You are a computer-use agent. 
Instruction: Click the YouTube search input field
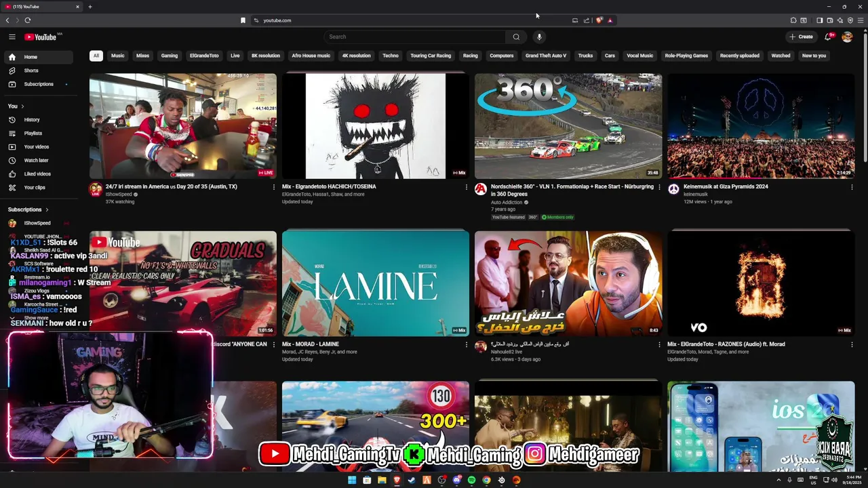[x=415, y=37]
